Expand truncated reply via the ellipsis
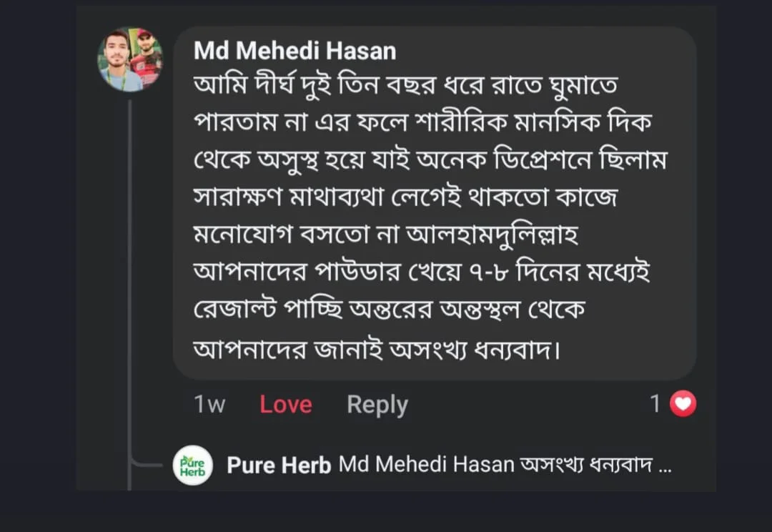Viewport: 772px width, 532px height. [x=664, y=466]
